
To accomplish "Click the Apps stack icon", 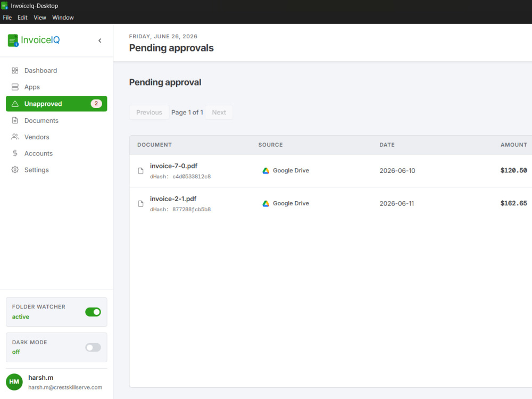I will pos(15,87).
